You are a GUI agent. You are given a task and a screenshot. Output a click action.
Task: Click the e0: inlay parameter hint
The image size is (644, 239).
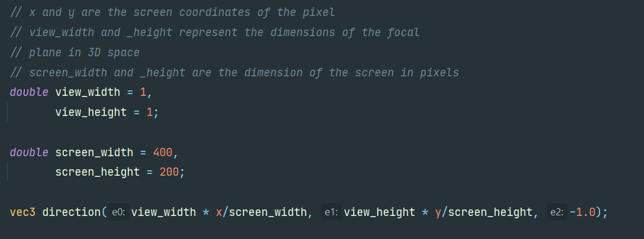click(x=119, y=212)
